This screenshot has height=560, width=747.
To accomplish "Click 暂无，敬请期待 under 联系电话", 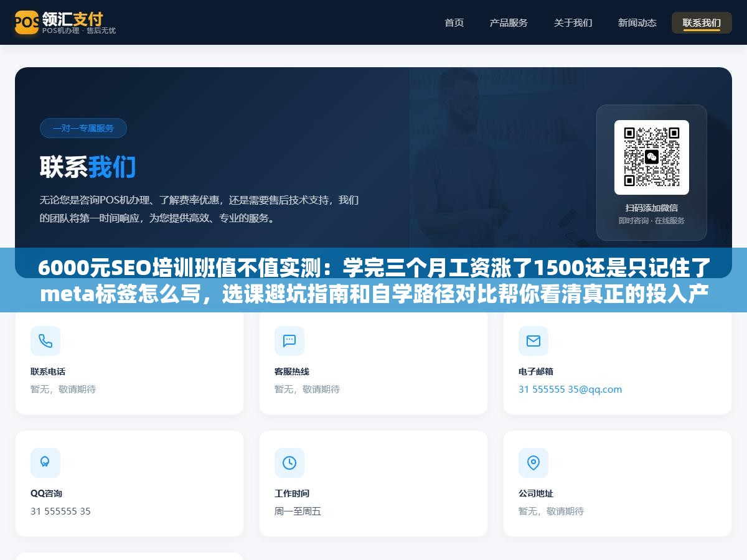I will (63, 390).
